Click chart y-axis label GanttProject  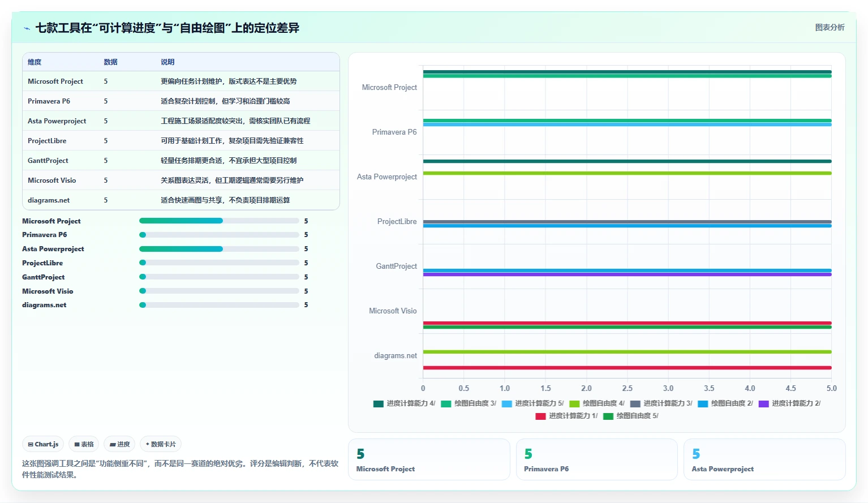pyautogui.click(x=396, y=266)
